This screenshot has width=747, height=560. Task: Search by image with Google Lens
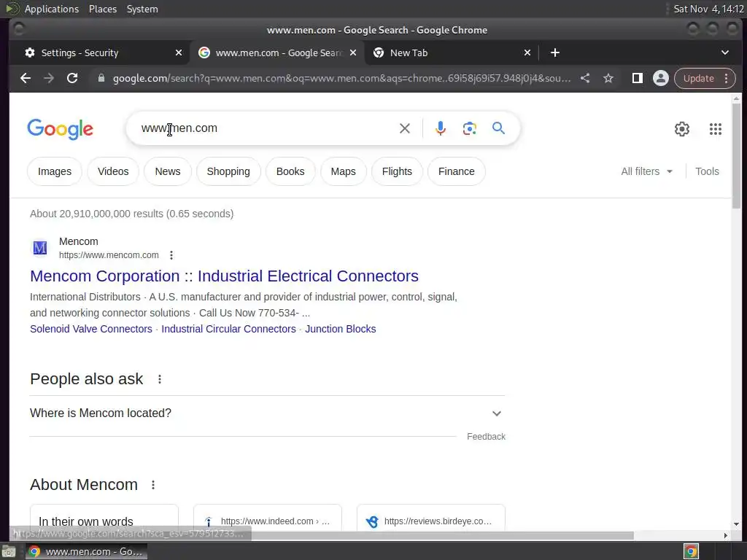469,128
